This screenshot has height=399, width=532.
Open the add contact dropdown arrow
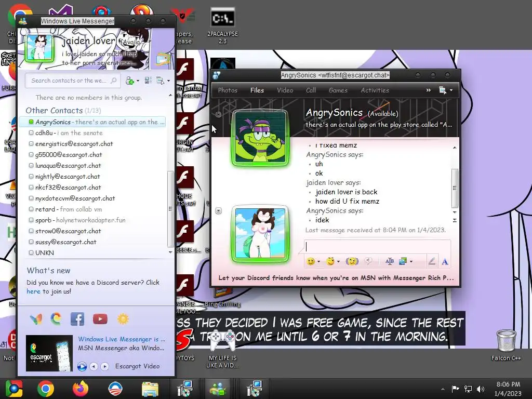[x=138, y=81]
